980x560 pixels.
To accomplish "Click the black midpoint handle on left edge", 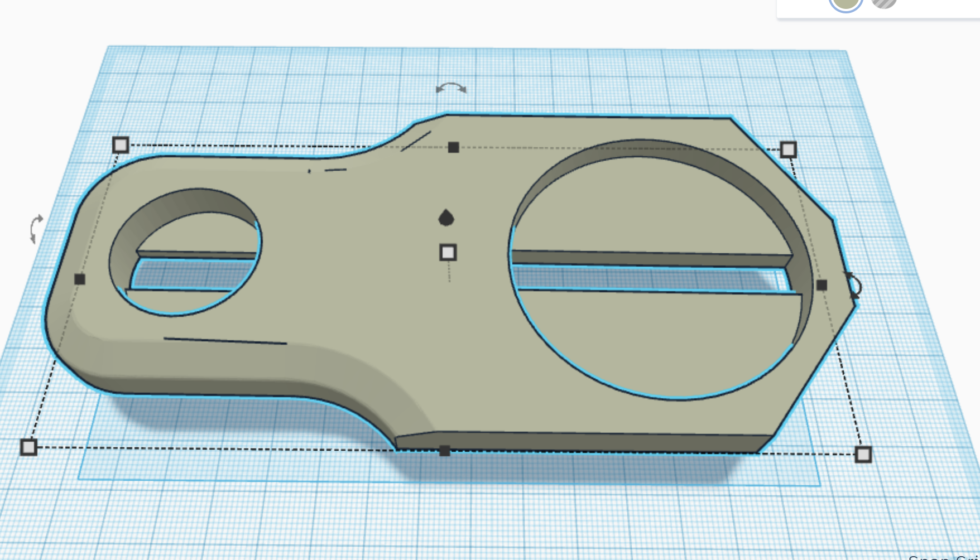I will tap(80, 279).
